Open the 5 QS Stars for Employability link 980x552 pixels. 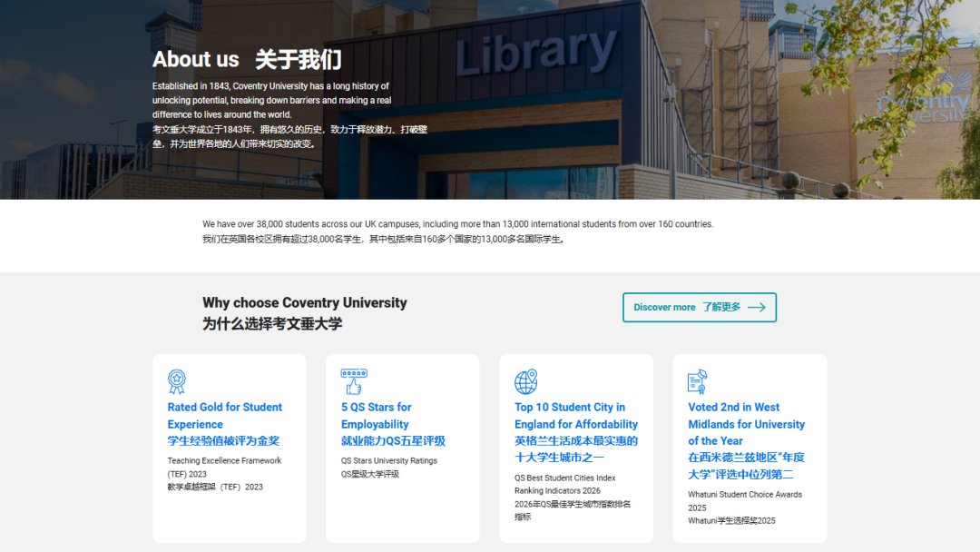click(x=376, y=415)
